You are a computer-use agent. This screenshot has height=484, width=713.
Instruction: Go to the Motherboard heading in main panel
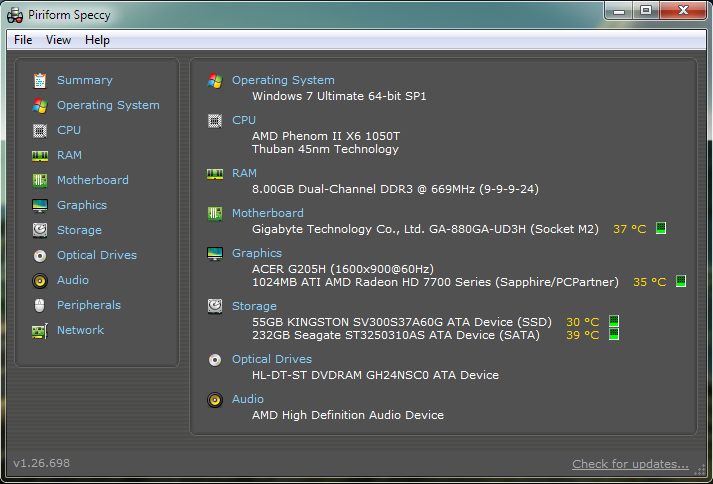(x=267, y=213)
